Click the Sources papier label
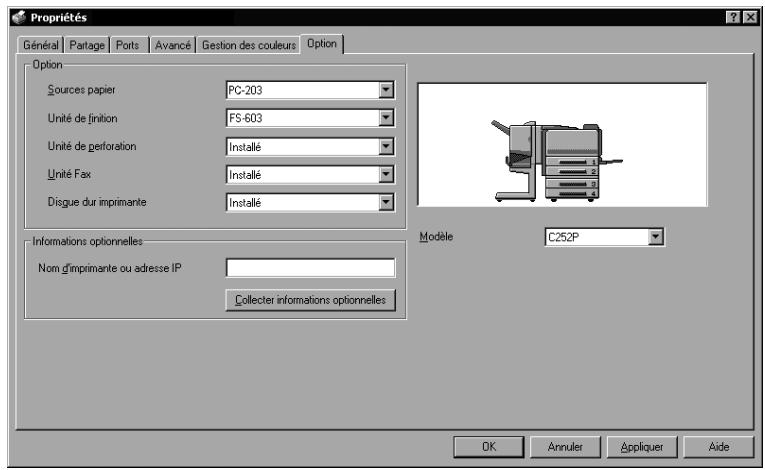Screen dimensions: 765x470 click(x=81, y=90)
